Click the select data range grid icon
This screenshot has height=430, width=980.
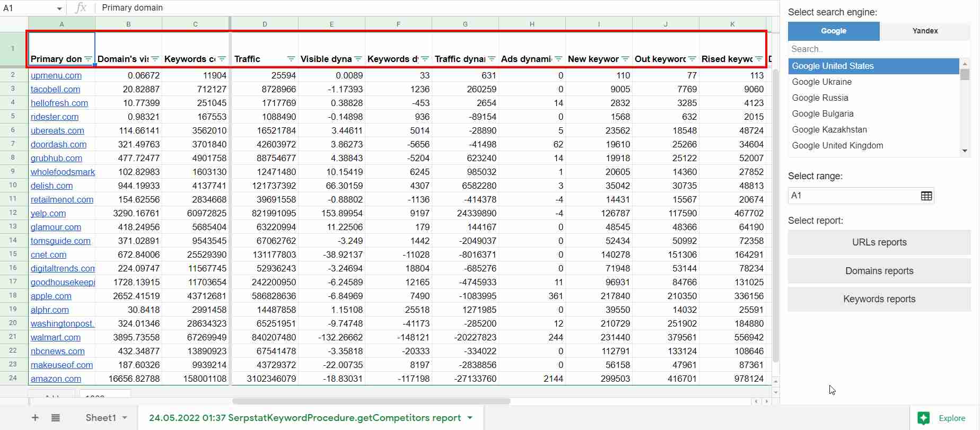point(926,196)
